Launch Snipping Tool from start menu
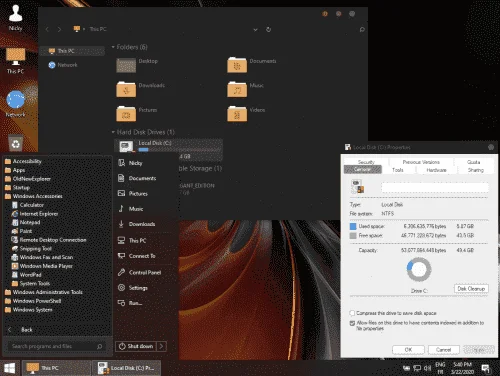Viewport: 500px width, 376px height. (31, 248)
